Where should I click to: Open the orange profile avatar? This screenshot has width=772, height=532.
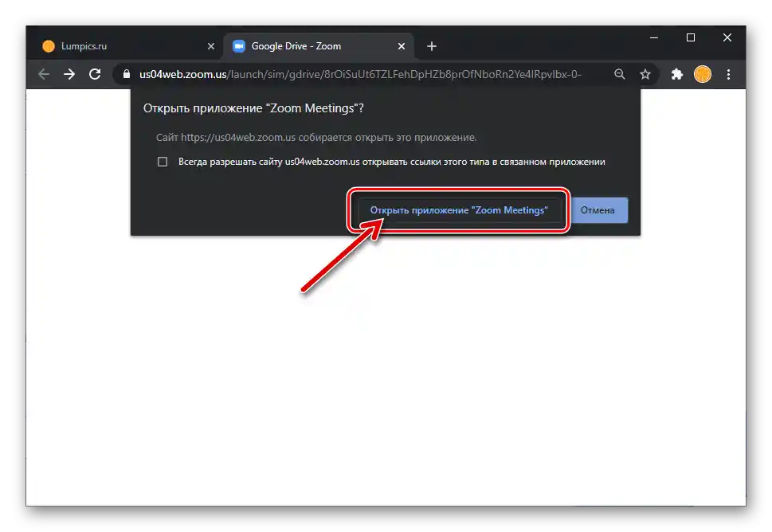coord(703,74)
